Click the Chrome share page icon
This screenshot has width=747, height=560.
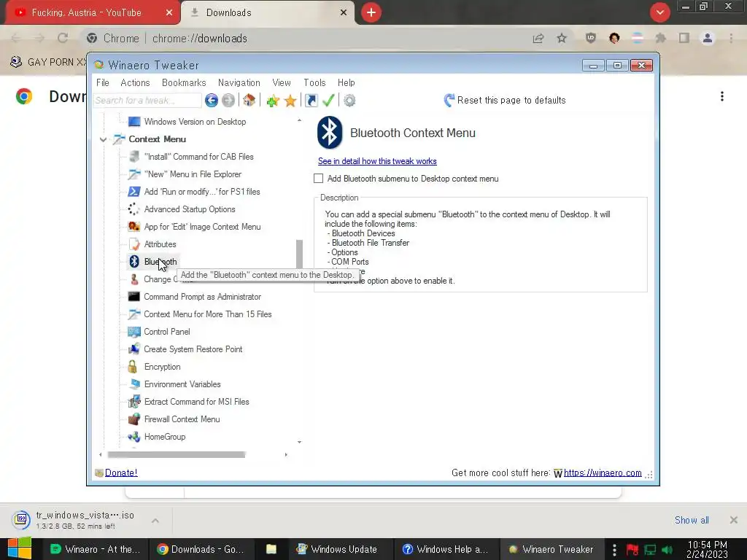(x=538, y=38)
